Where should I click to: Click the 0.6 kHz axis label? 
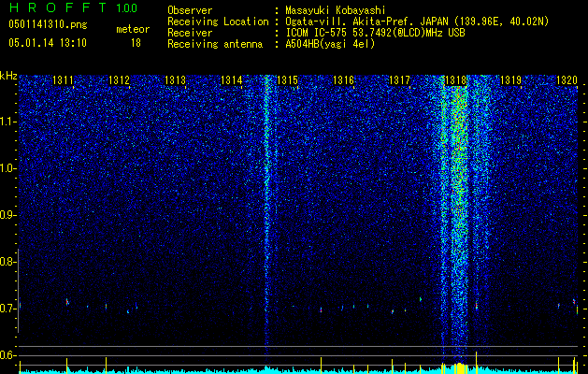8,355
